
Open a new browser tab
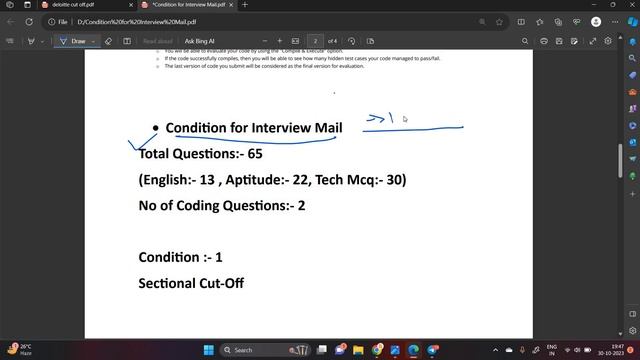(x=245, y=5)
